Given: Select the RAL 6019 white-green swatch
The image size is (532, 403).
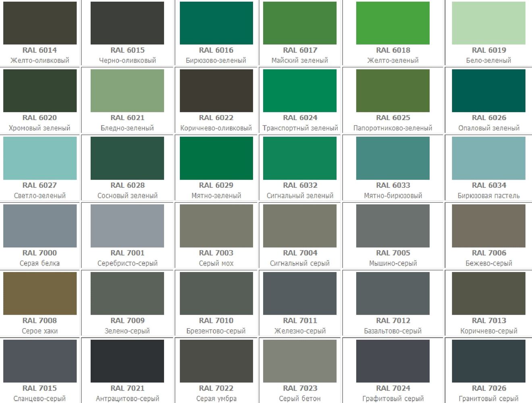Looking at the screenshot, I should click(488, 23).
